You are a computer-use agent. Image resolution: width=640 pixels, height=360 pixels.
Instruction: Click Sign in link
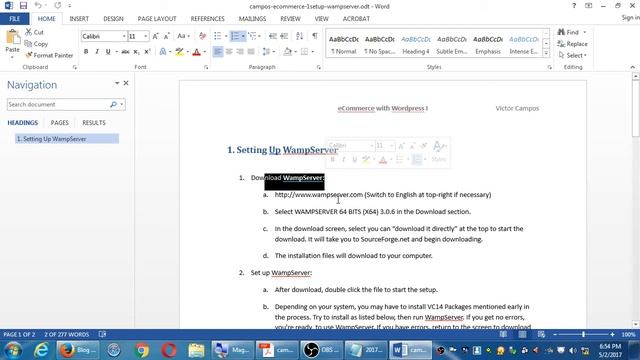(x=631, y=18)
